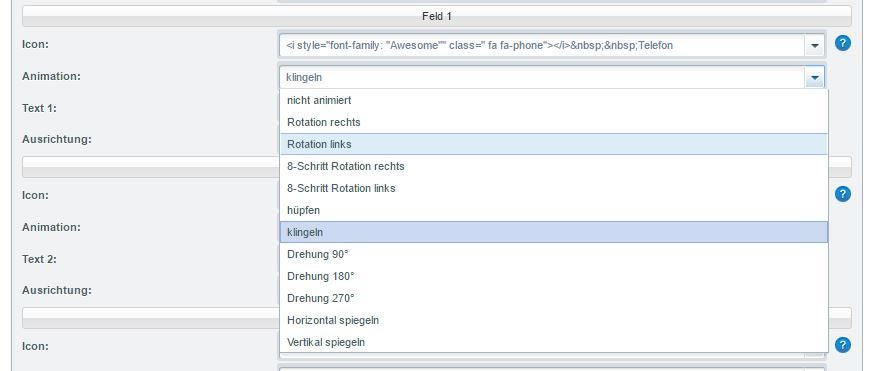Collapse the Animation dropdown via its arrow
This screenshot has width=887, height=371.
(815, 77)
